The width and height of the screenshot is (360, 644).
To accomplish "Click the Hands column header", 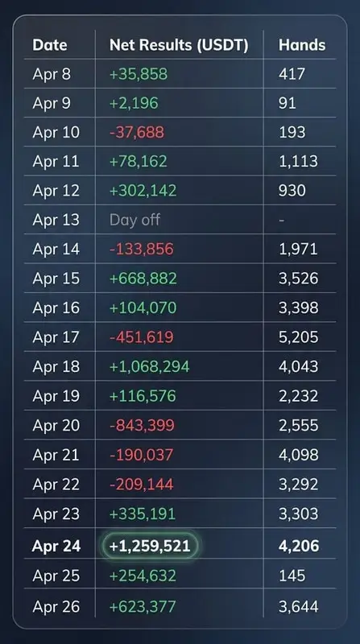I will point(302,45).
